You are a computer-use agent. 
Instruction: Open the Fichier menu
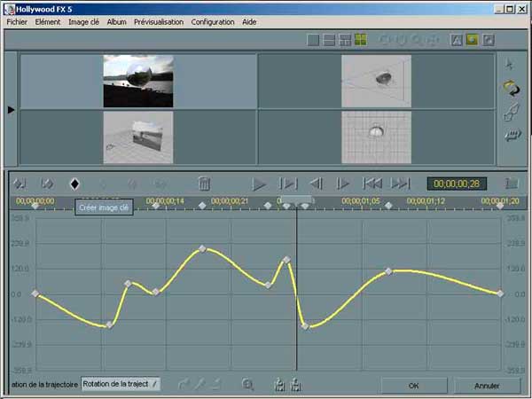pyautogui.click(x=17, y=22)
